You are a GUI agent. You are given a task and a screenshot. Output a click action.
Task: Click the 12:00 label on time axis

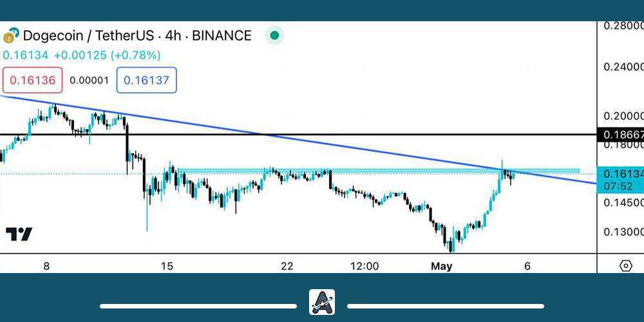pos(365,266)
